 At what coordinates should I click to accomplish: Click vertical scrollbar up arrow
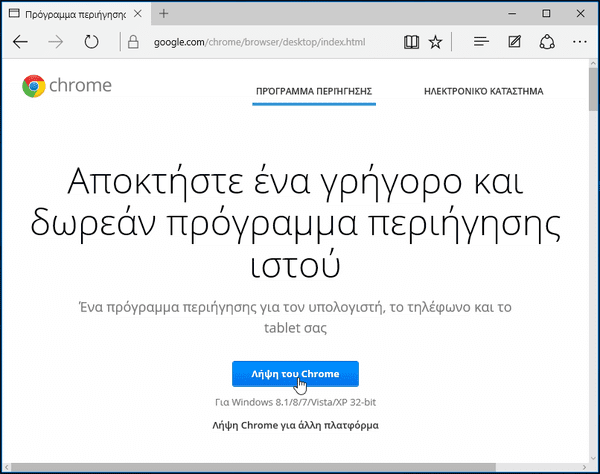pos(593,63)
